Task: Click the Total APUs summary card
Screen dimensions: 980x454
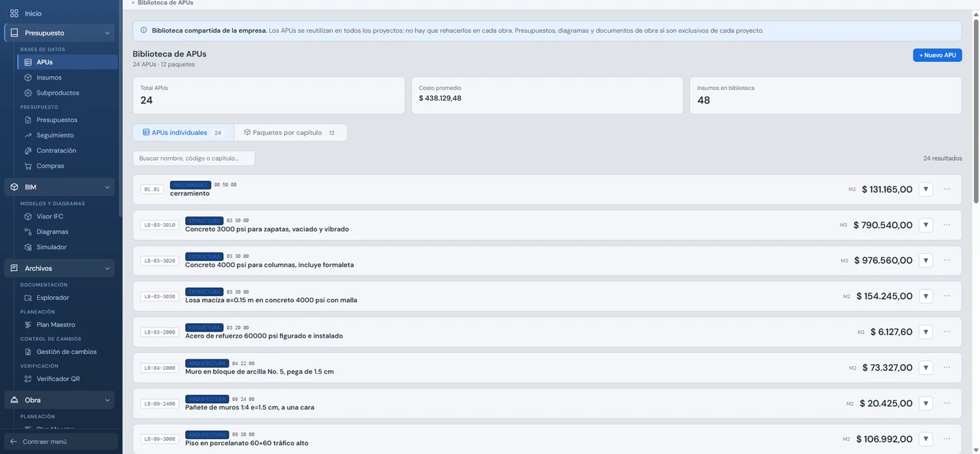Action: (x=269, y=95)
